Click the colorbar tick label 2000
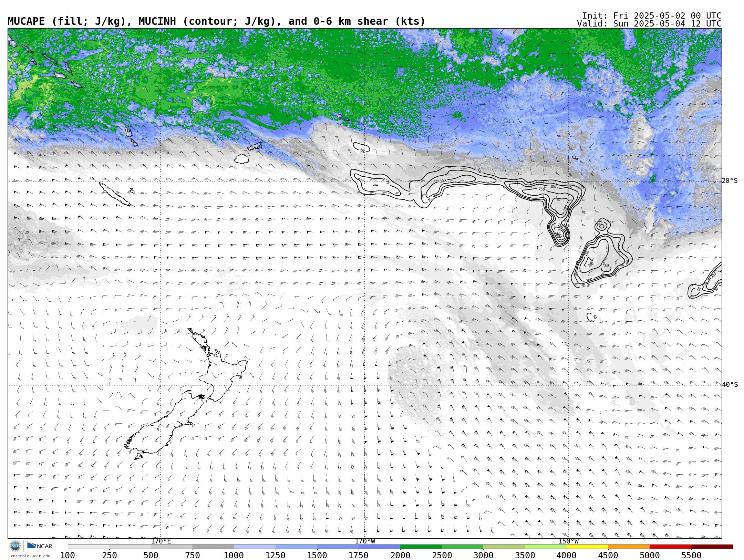This screenshot has height=560, width=744. click(400, 556)
